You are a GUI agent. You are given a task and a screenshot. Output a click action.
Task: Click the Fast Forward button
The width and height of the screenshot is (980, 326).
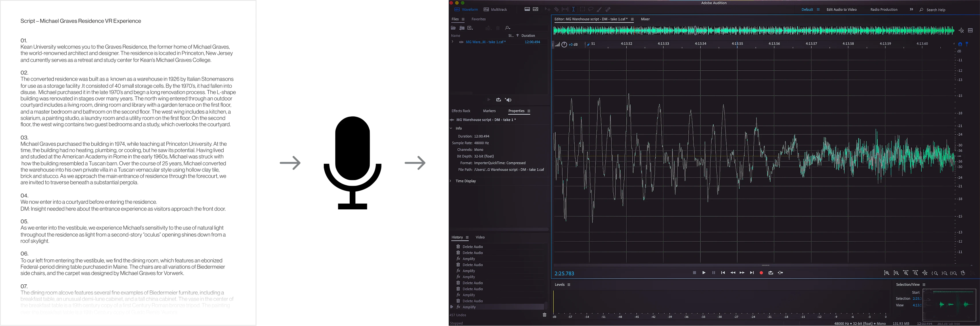[x=742, y=273]
